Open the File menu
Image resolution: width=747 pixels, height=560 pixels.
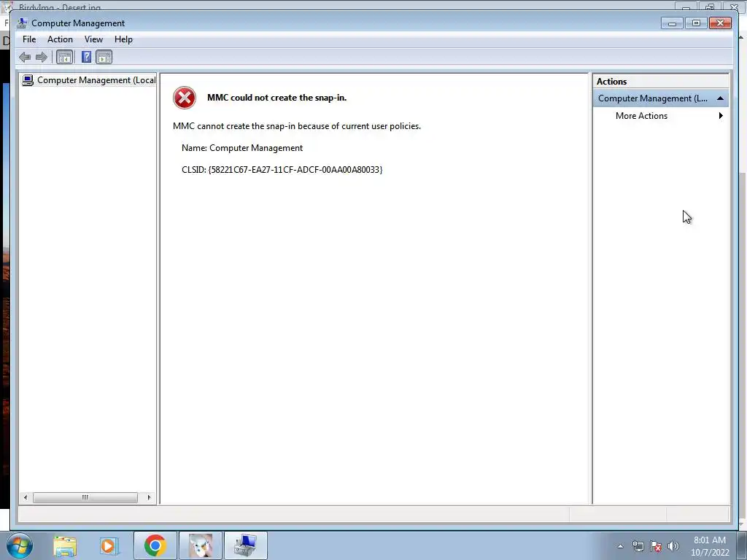[29, 39]
